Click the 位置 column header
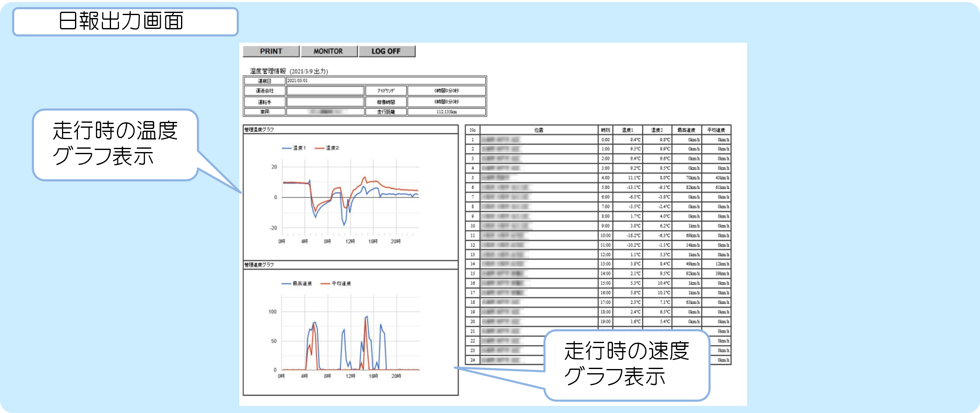The height and width of the screenshot is (413, 980). pyautogui.click(x=539, y=130)
